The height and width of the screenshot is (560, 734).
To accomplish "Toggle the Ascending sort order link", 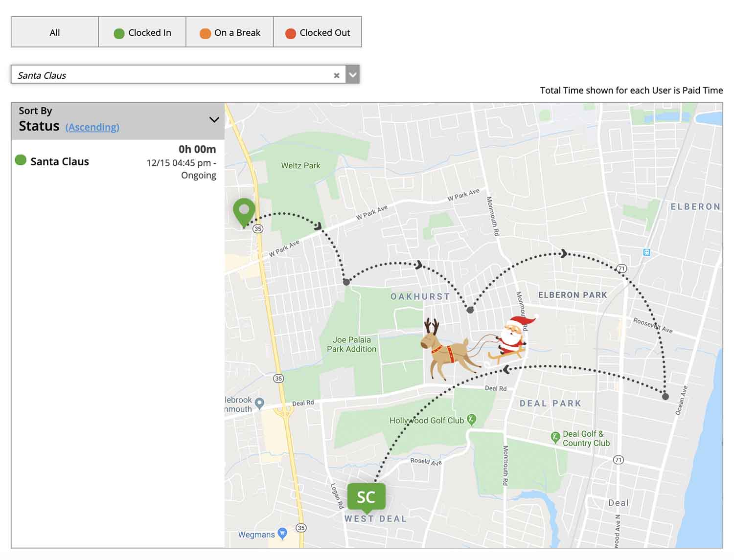I will 92,127.
